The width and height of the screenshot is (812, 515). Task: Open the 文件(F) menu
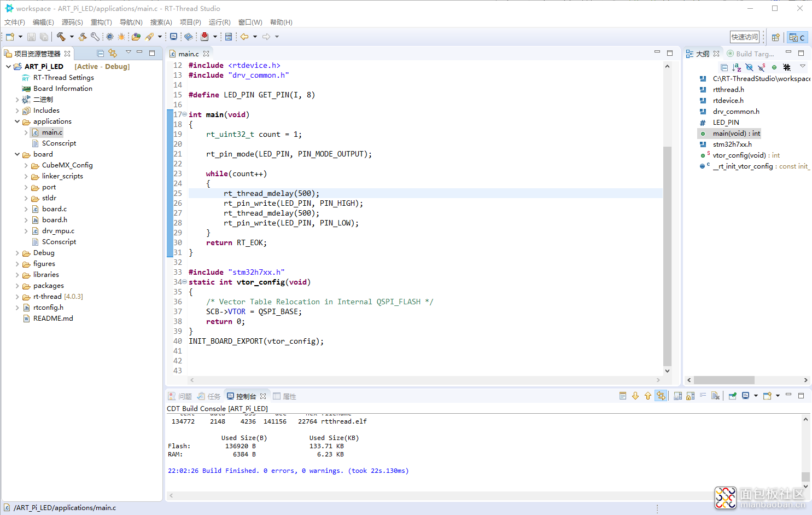(x=15, y=22)
